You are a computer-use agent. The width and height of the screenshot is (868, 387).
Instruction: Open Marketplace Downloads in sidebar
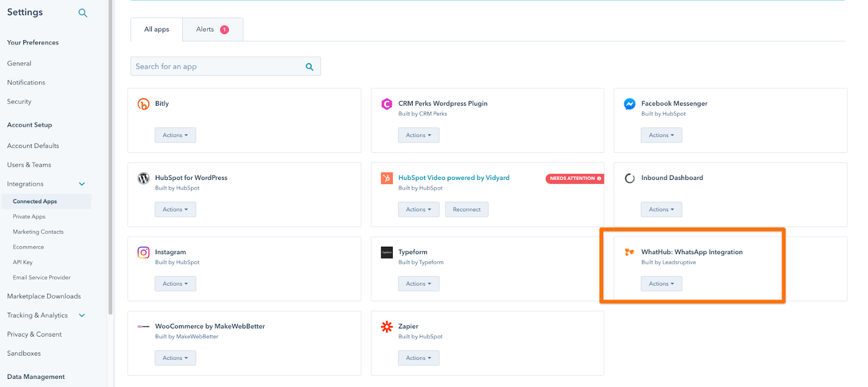pos(44,296)
